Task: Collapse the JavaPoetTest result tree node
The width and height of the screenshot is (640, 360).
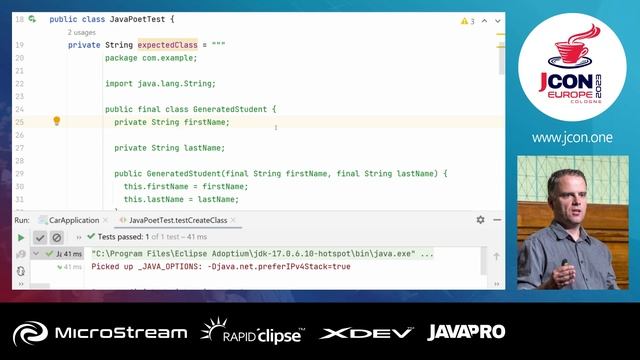Action: 36,254
